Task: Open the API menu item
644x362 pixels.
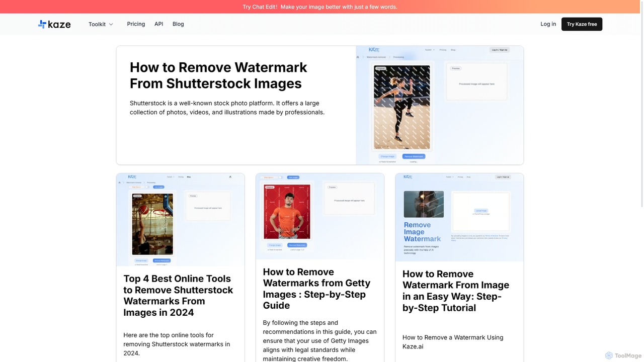Action: 158,24
